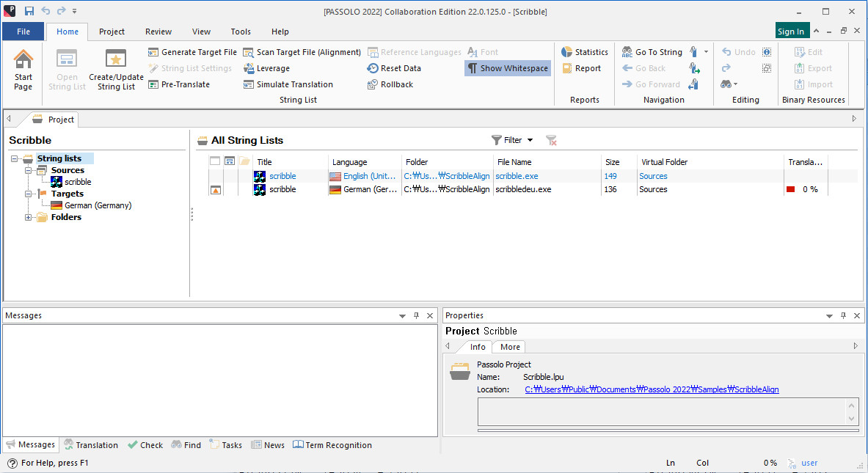Click the selection frames icon beside the Redo arrow
This screenshot has height=473, width=868.
[767, 68]
